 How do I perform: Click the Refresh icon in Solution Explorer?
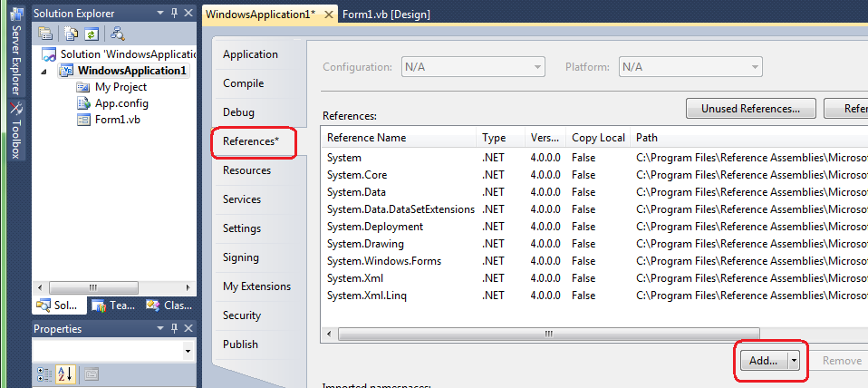[91, 34]
